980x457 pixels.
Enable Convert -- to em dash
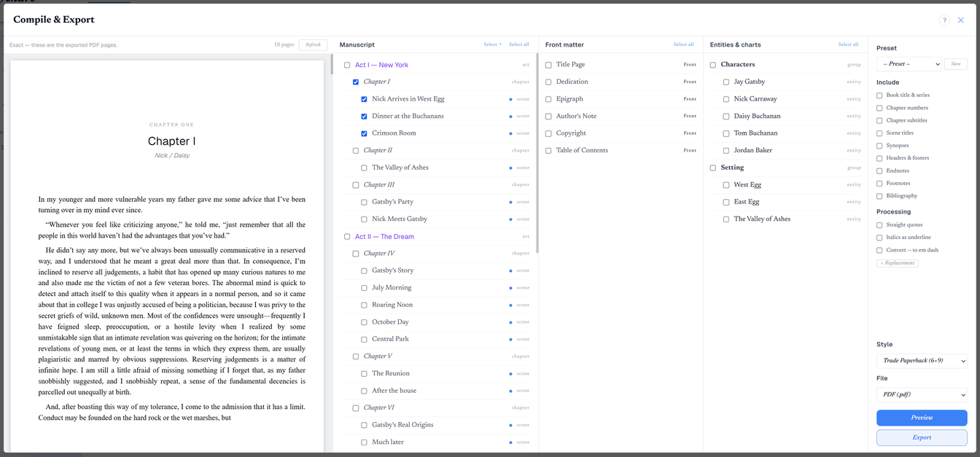(x=879, y=250)
